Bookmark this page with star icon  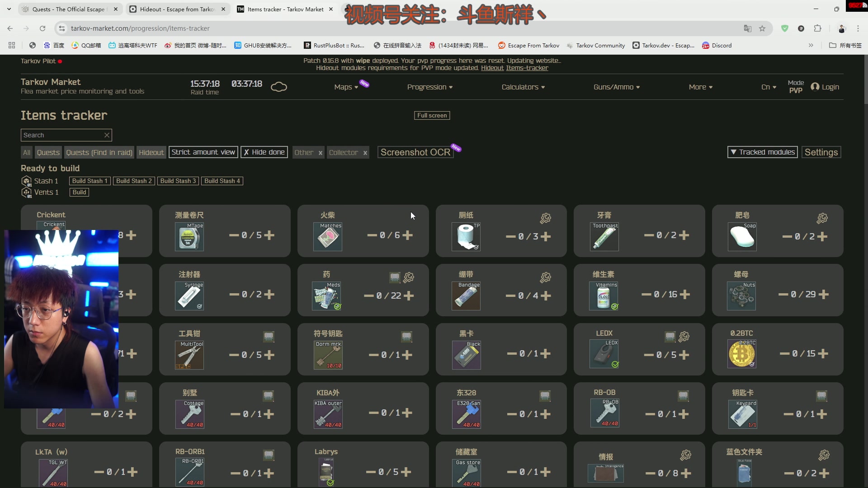point(762,28)
